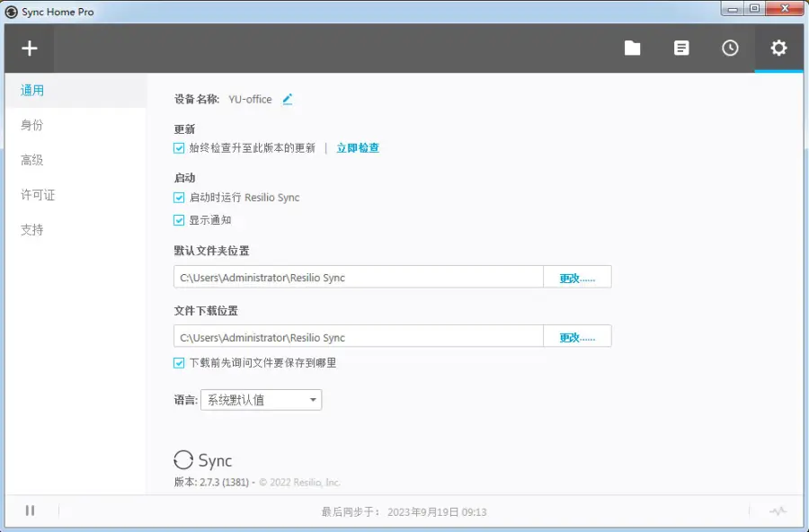This screenshot has height=532, width=809.
Task: Open the Folders view icon
Action: point(632,48)
